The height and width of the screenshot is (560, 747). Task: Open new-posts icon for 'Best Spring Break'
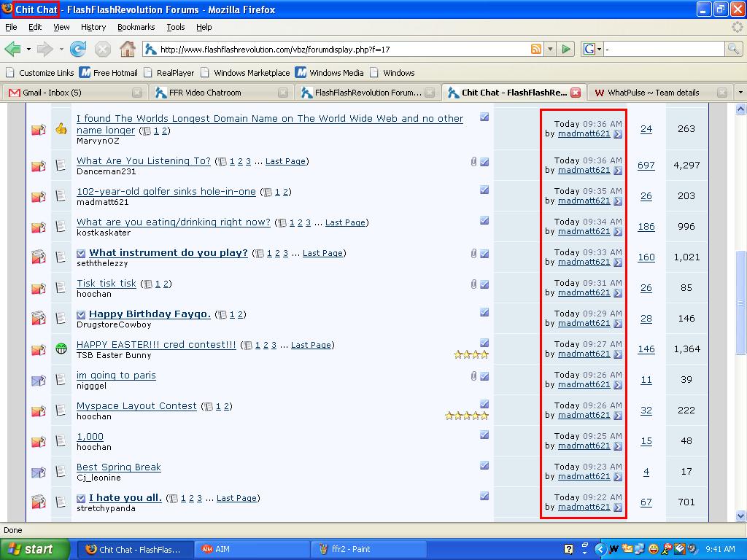click(x=38, y=472)
